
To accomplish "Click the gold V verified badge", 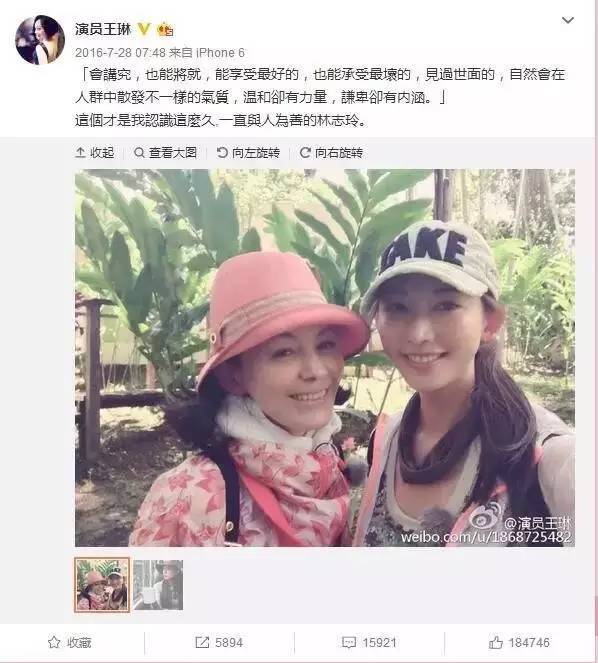I will [144, 29].
